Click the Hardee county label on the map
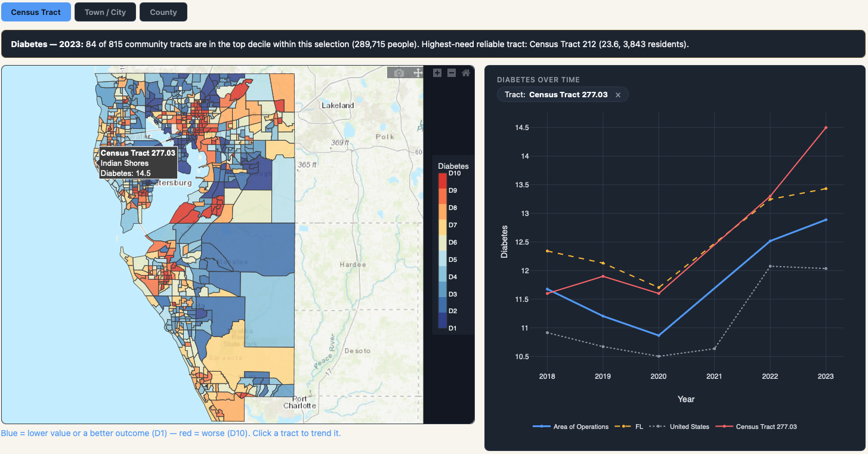The width and height of the screenshot is (868, 454). click(352, 264)
